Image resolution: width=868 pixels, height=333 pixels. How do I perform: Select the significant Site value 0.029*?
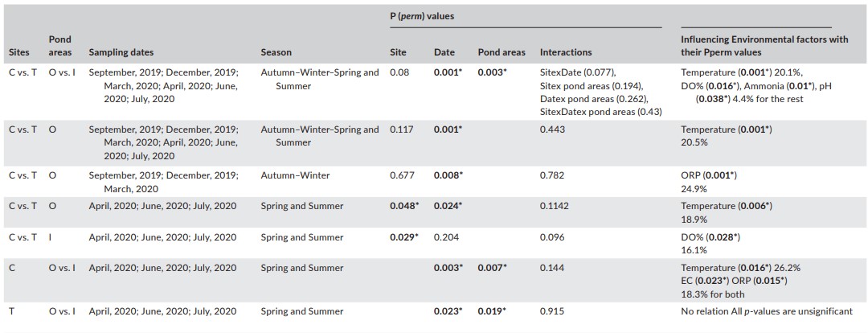(x=403, y=237)
